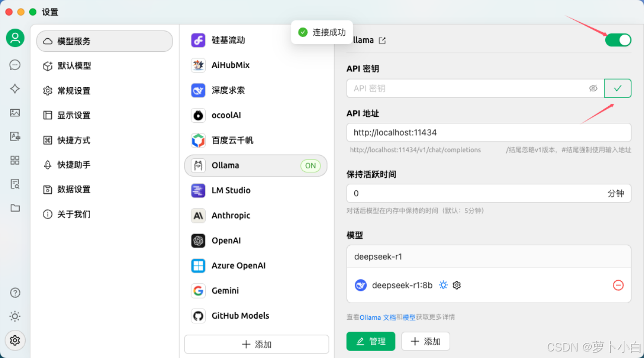Select 数据设置 settings menu
The height and width of the screenshot is (358, 644).
tap(105, 189)
